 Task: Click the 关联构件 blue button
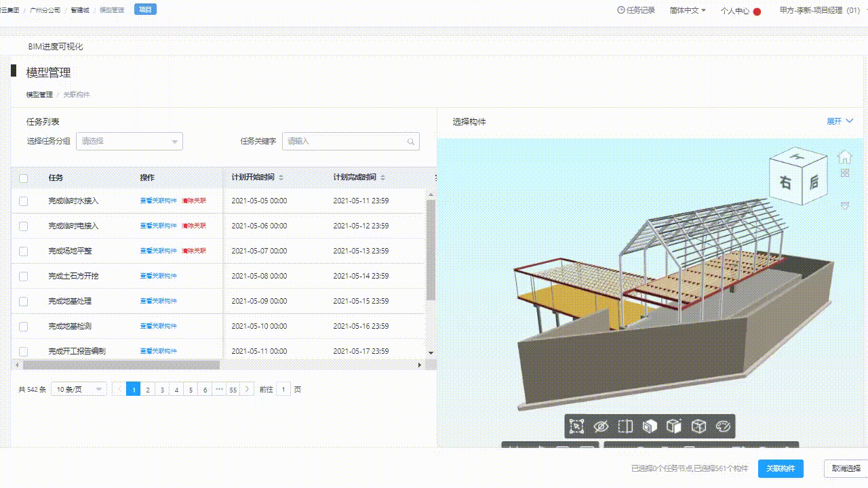781,468
